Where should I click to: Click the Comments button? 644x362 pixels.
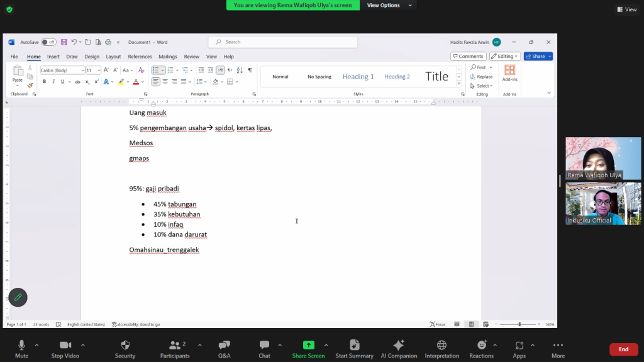click(469, 57)
